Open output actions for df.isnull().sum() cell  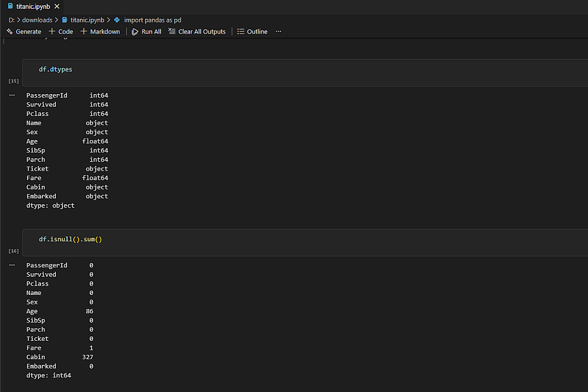coord(12,265)
